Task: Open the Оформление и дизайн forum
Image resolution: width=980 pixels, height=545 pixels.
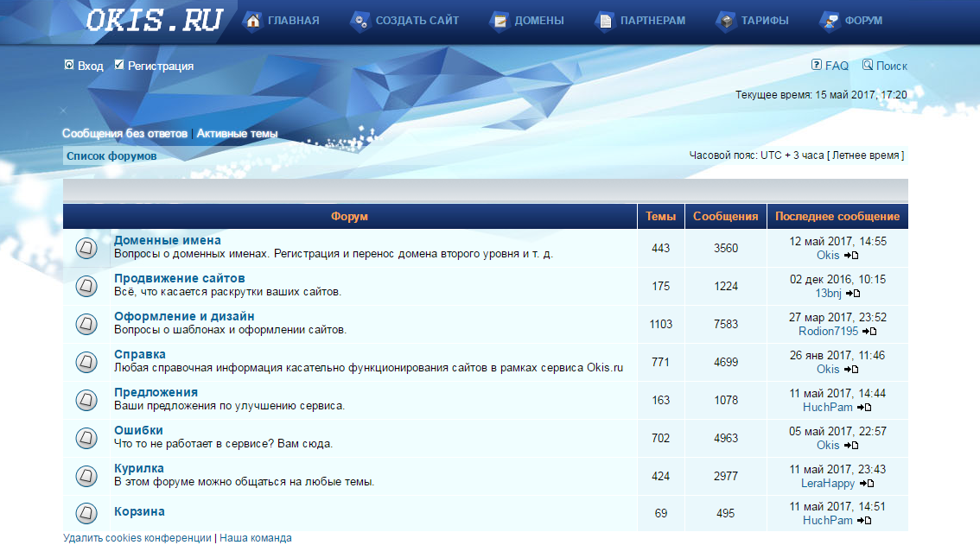Action: (x=184, y=316)
